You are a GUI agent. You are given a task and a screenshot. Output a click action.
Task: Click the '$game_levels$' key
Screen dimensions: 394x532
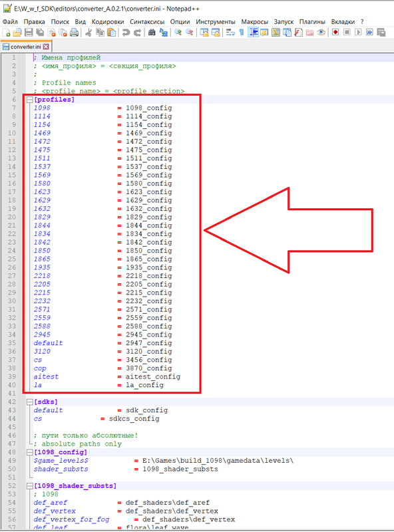coord(61,461)
